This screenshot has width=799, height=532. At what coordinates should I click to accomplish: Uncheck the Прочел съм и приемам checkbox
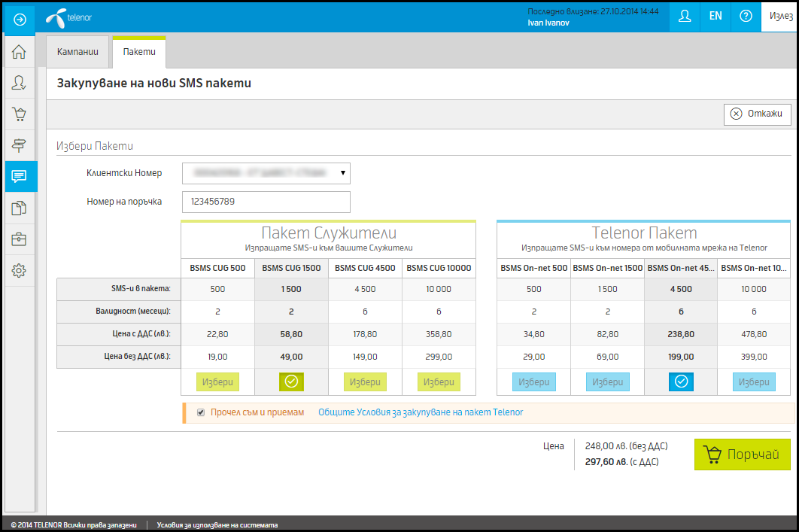point(202,412)
